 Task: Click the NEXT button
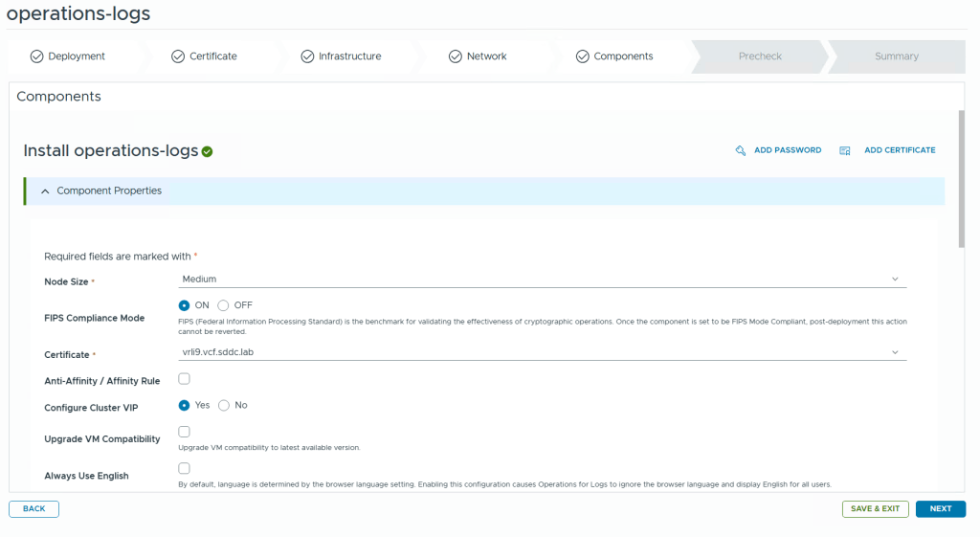940,509
